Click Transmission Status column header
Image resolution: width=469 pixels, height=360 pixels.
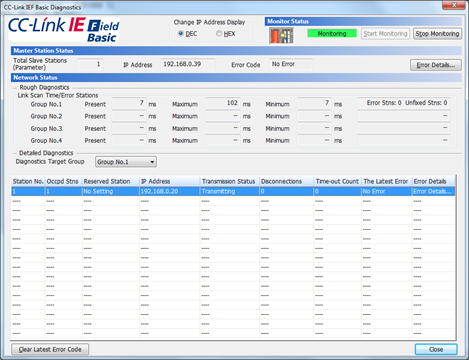click(229, 181)
